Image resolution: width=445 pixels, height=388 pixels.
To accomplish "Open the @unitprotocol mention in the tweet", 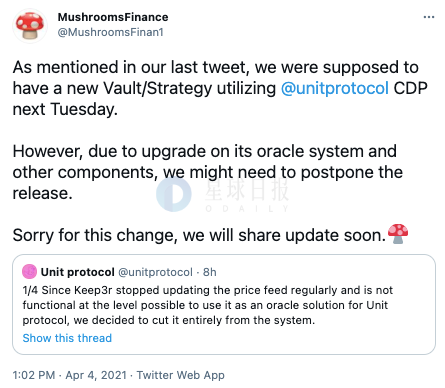I will point(335,88).
